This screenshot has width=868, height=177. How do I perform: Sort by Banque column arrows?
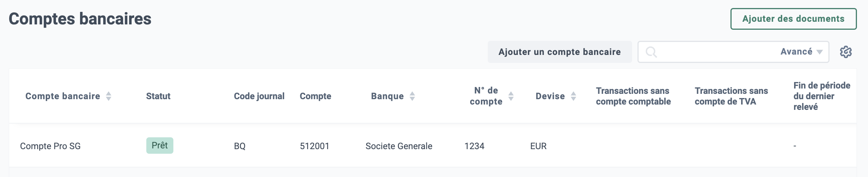pyautogui.click(x=412, y=96)
